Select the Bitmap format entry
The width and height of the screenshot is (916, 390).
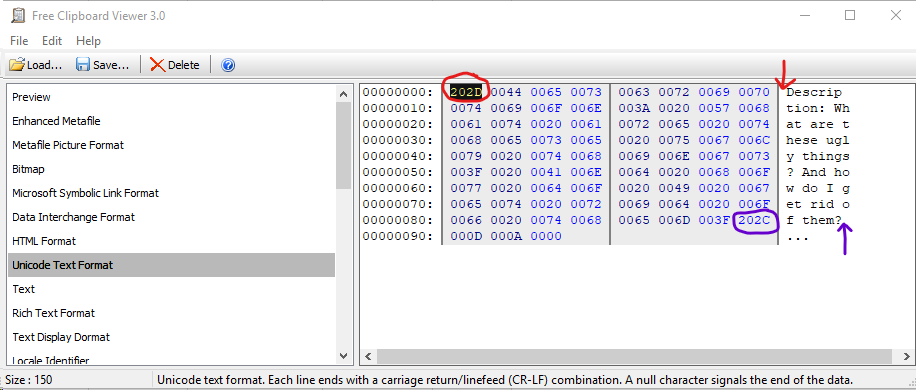click(172, 169)
